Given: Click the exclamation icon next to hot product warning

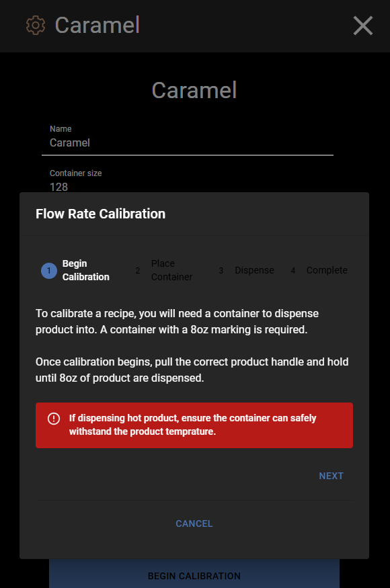Looking at the screenshot, I should tap(54, 419).
